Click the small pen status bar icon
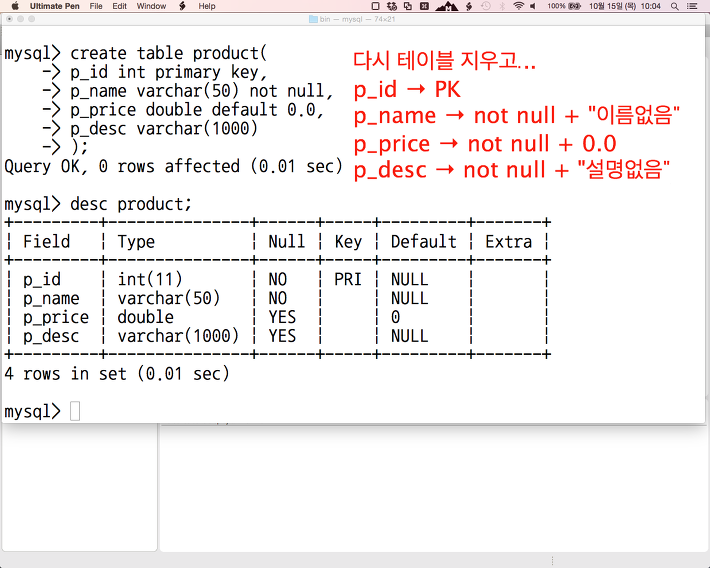The width and height of the screenshot is (710, 568). click(469, 6)
